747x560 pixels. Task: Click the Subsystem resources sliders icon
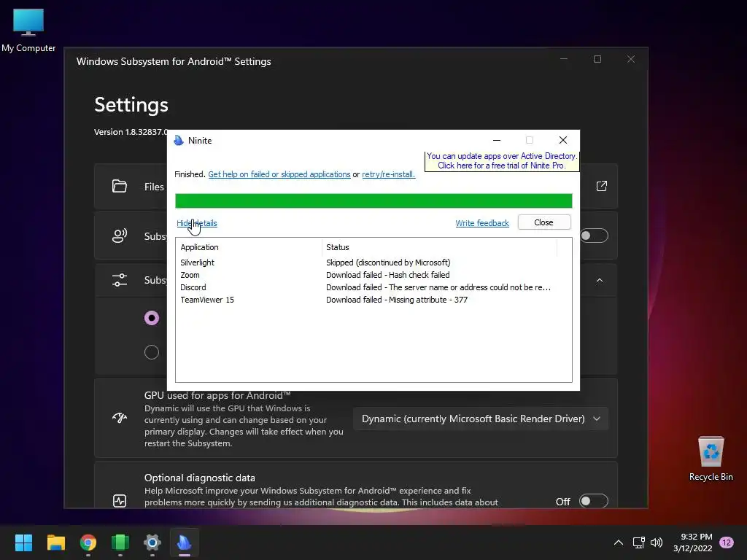(x=120, y=280)
